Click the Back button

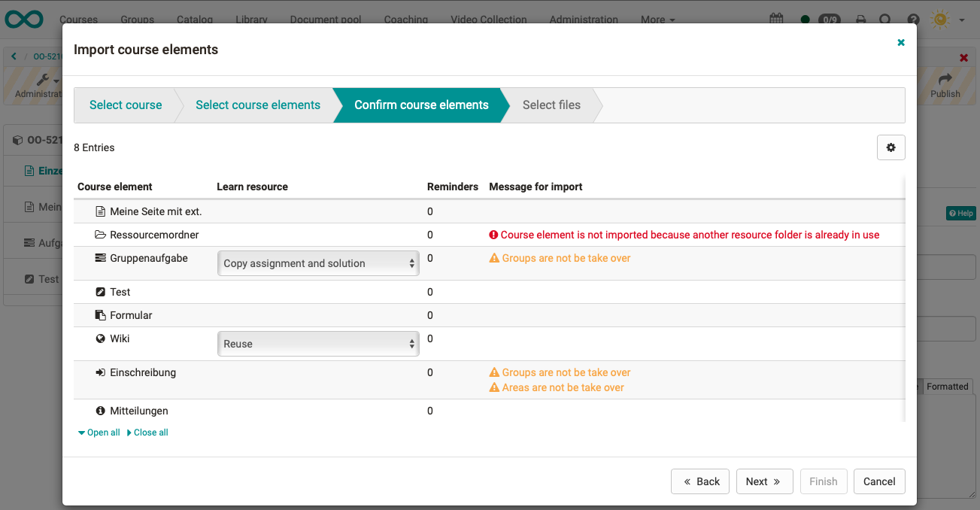(700, 481)
